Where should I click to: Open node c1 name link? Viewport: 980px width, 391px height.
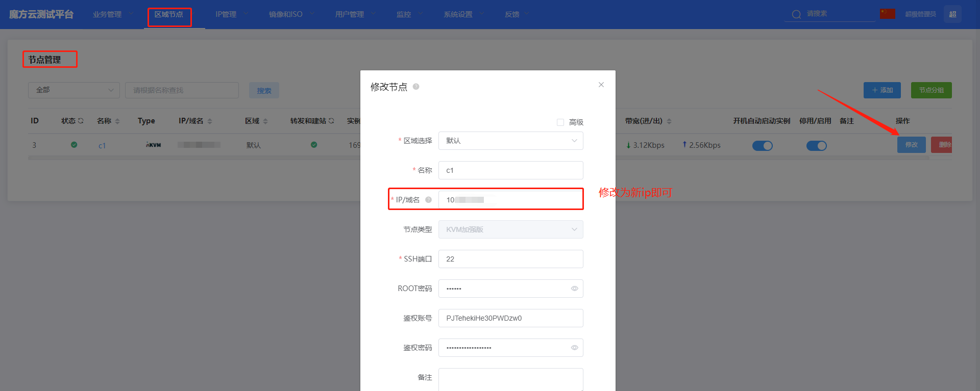[102, 146]
